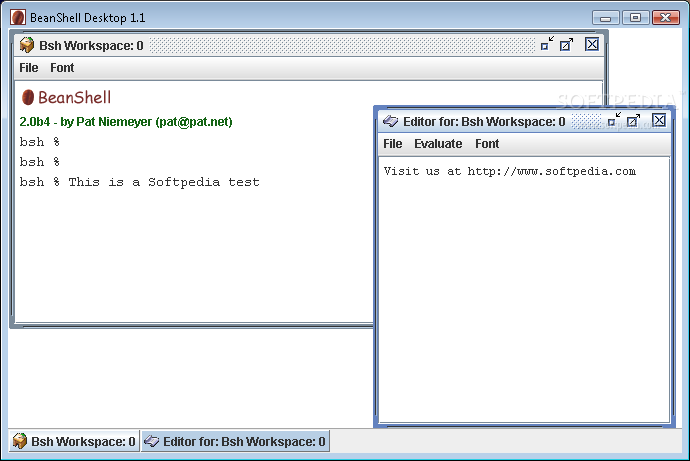The image size is (690, 461).
Task: Click the Bsh Workspace: 0 window title
Action: point(91,45)
